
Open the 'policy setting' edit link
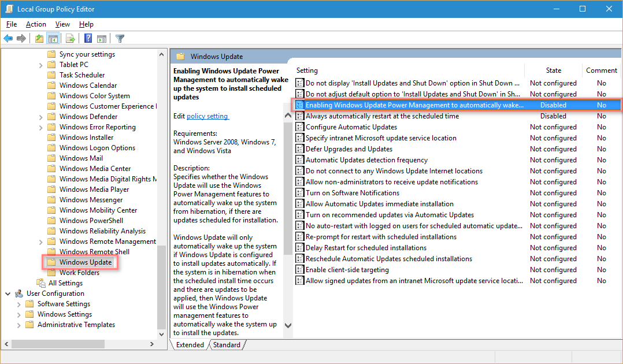[207, 116]
